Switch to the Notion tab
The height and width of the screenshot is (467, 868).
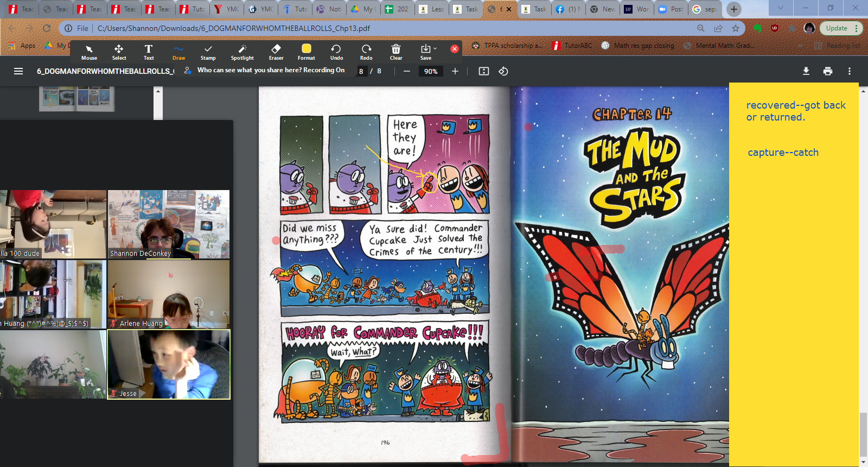coord(329,9)
